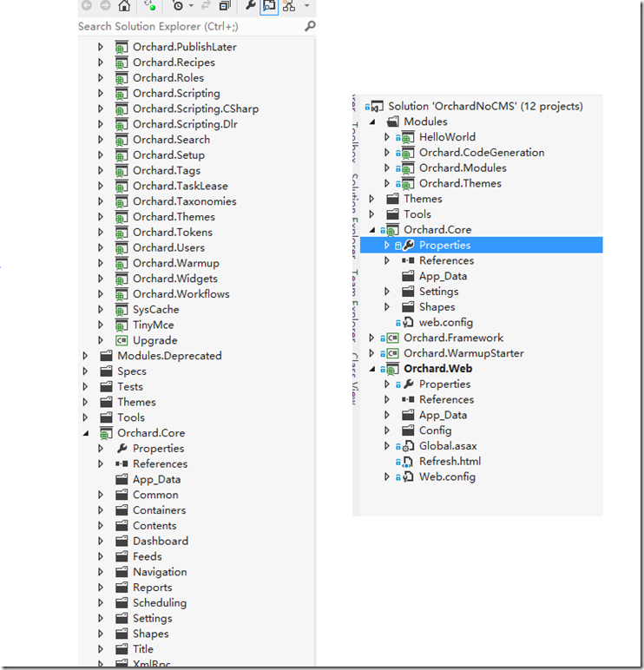This screenshot has height=670, width=644.
Task: Focus the Search Solution Explorer field
Action: tap(191, 27)
